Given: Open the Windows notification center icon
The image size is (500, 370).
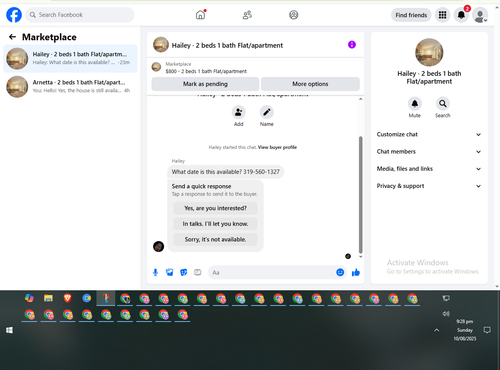Looking at the screenshot, I should [487, 330].
